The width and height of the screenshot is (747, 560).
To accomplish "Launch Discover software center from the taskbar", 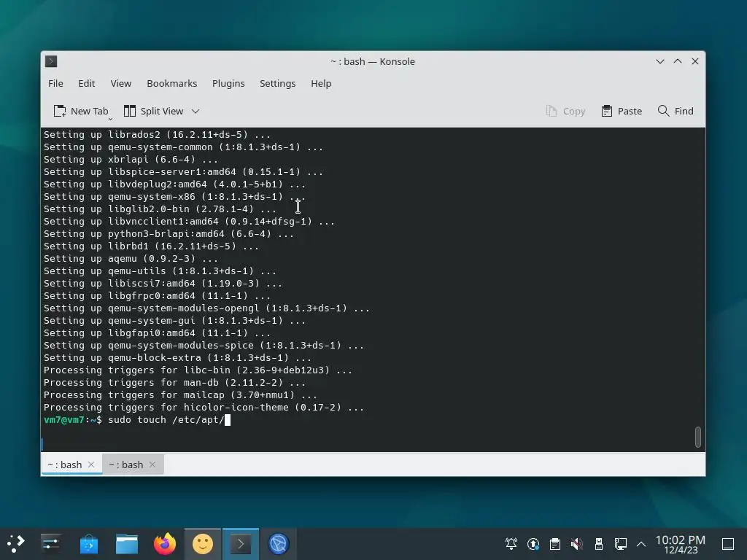I will [88, 543].
